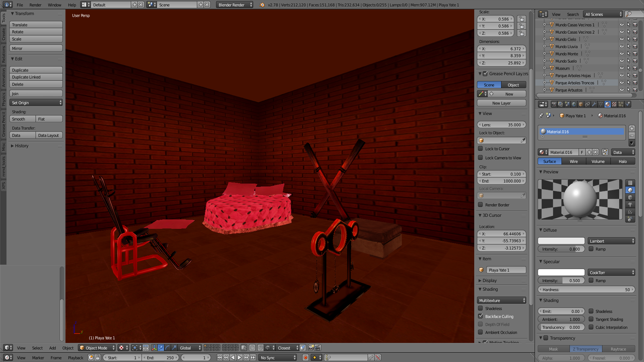Open the CookTorr specular shader dropdown
This screenshot has height=362, width=644.
click(611, 273)
